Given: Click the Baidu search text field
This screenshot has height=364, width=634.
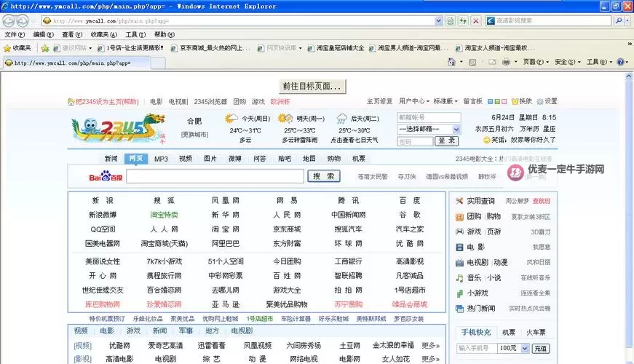Looking at the screenshot, I should tap(215, 176).
